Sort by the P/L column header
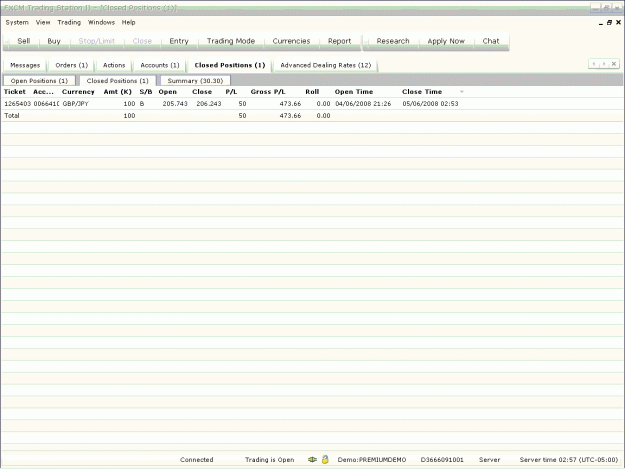Image resolution: width=625 pixels, height=469 pixels. (231, 92)
